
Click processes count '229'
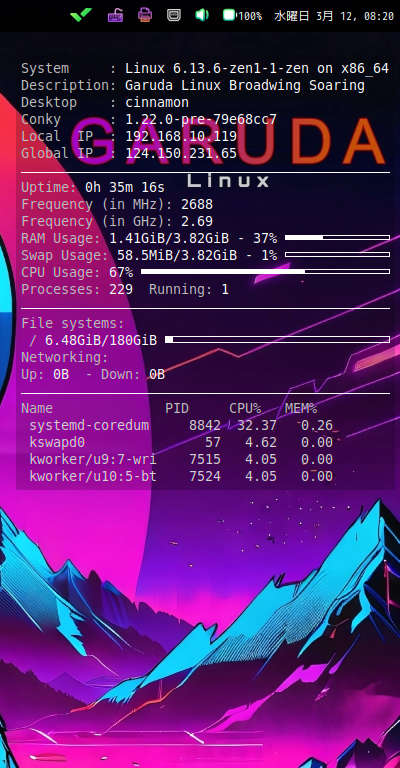pyautogui.click(x=121, y=289)
